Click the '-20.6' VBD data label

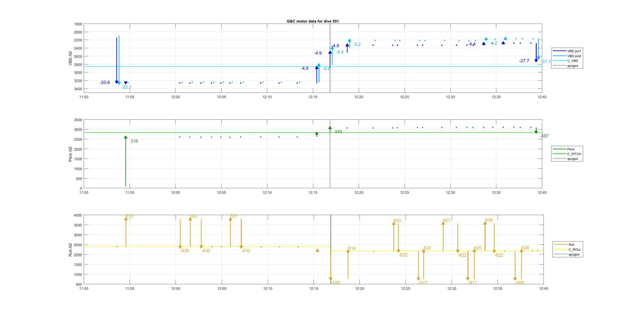(105, 82)
